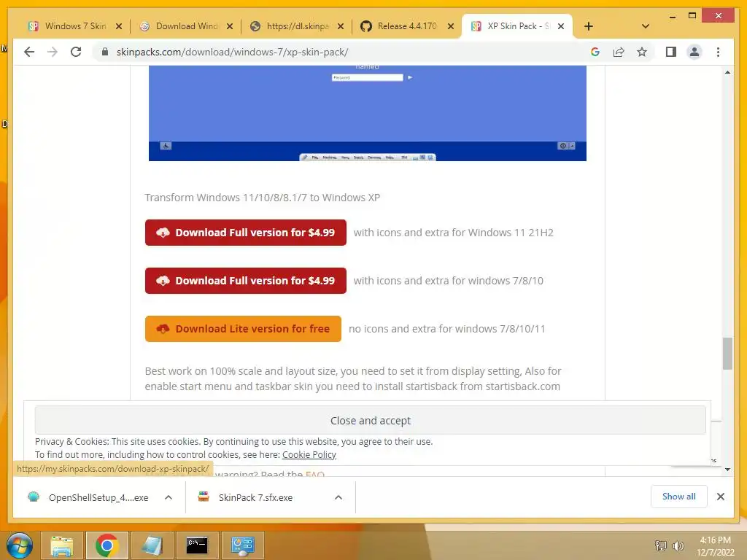Download Lite version for free

point(243,329)
